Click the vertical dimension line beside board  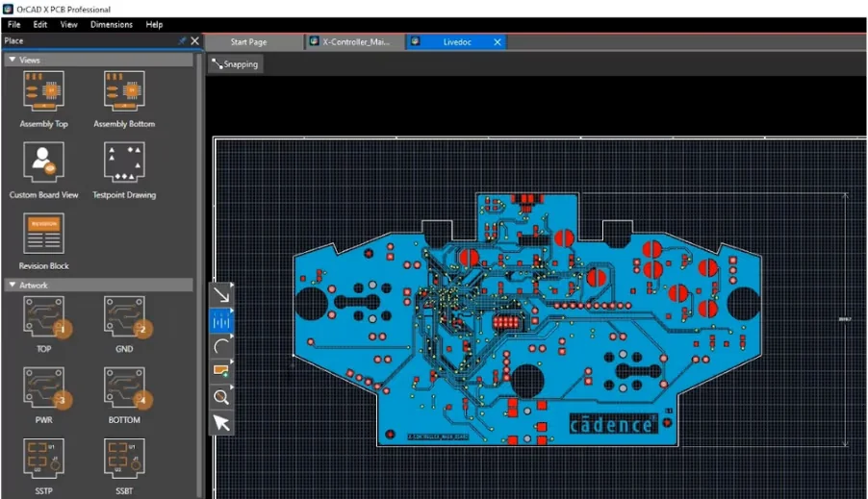(x=845, y=318)
